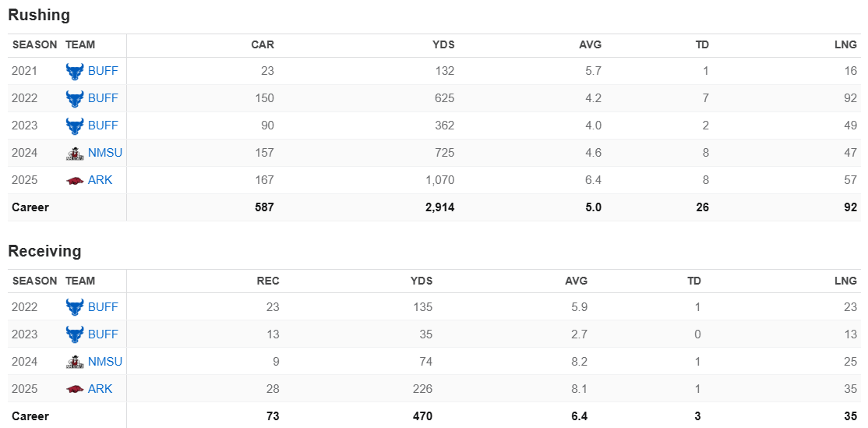
Task: Click the Buffalo logo in 2023 rushing row
Action: click(75, 126)
